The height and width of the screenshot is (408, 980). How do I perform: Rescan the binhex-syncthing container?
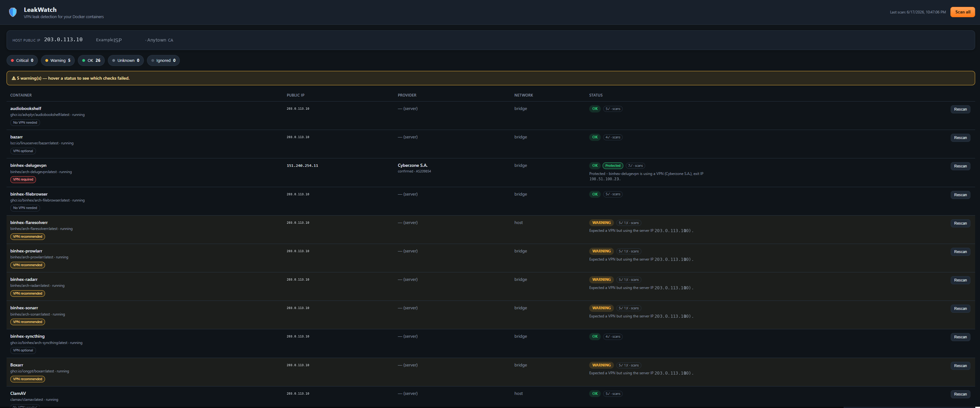pyautogui.click(x=960, y=337)
